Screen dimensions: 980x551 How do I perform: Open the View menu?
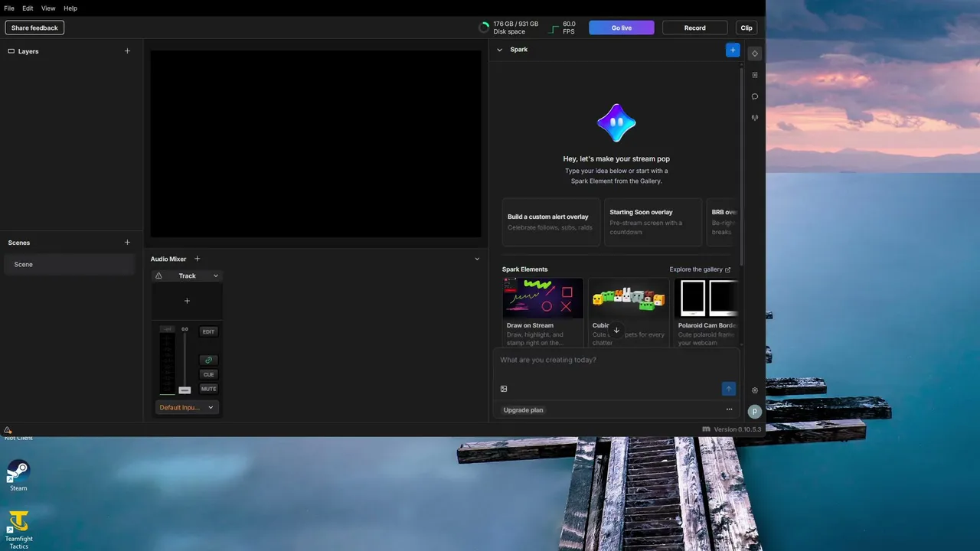coord(48,8)
